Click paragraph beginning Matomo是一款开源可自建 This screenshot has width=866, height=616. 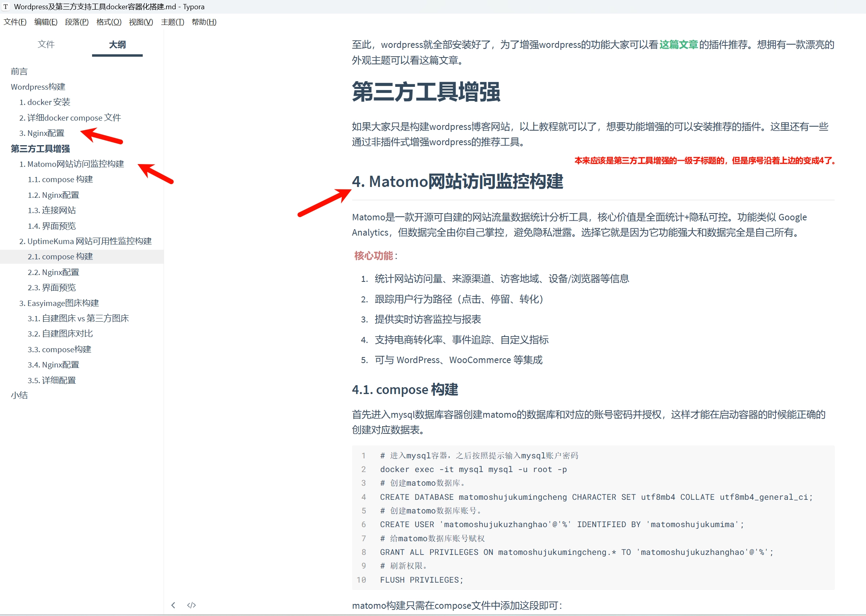pos(579,225)
